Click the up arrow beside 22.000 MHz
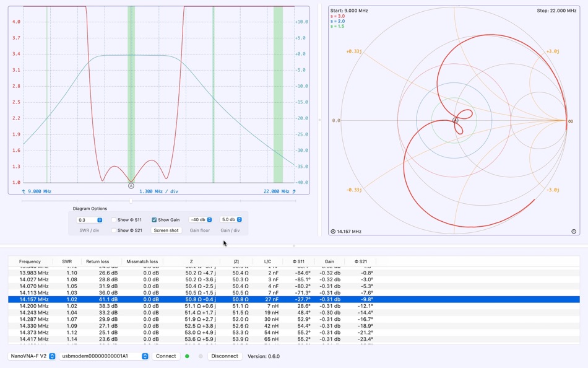 [x=294, y=191]
